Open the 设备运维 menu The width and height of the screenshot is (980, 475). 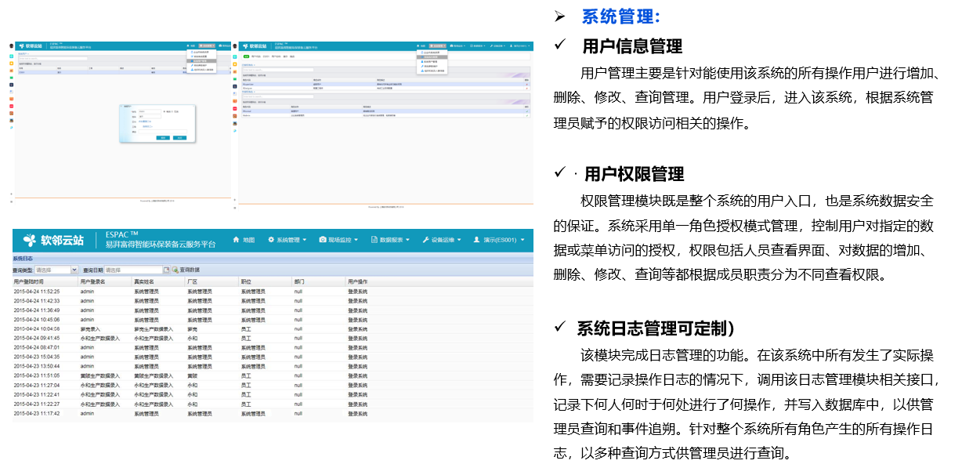[444, 240]
